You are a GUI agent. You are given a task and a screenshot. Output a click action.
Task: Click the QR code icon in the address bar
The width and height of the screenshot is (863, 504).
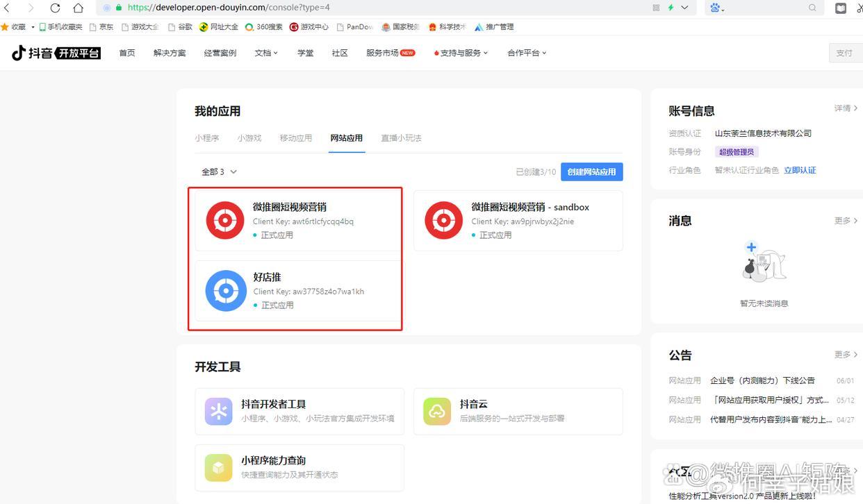[x=657, y=8]
